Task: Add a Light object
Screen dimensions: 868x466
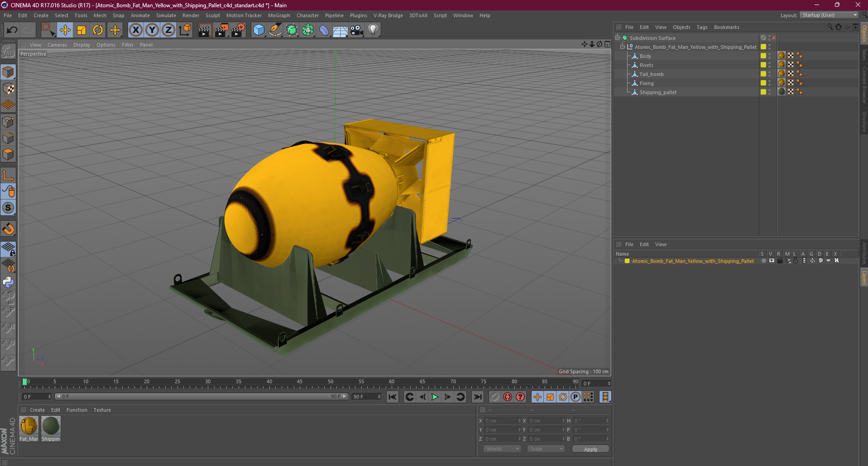Action: pos(373,30)
